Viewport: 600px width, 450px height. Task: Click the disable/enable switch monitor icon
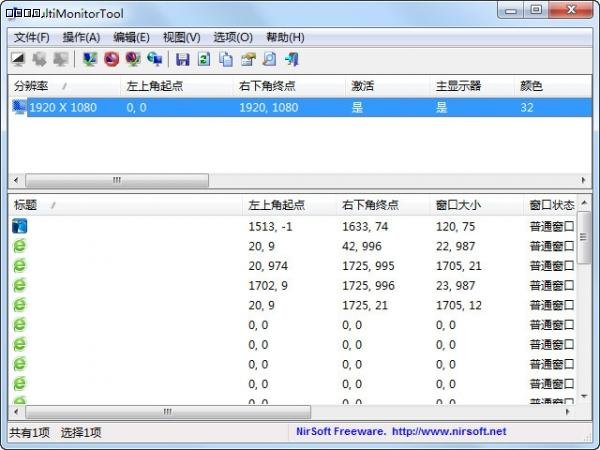(x=133, y=59)
